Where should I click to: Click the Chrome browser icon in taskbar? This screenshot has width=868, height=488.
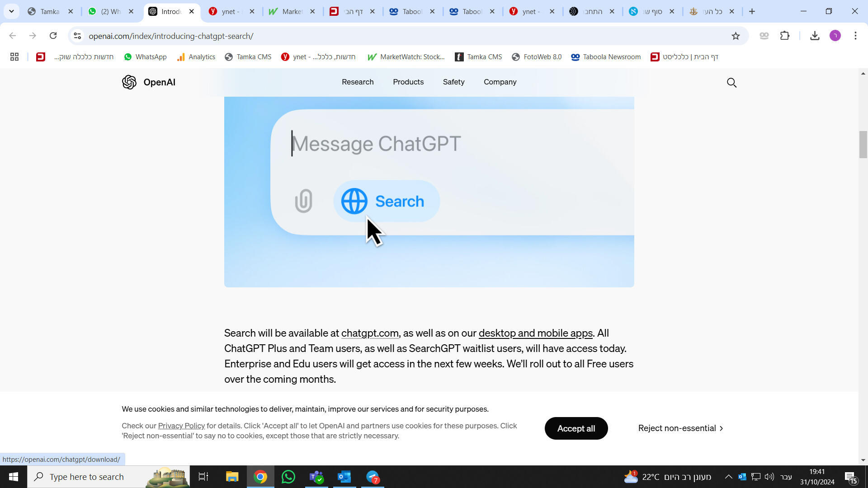pos(260,476)
